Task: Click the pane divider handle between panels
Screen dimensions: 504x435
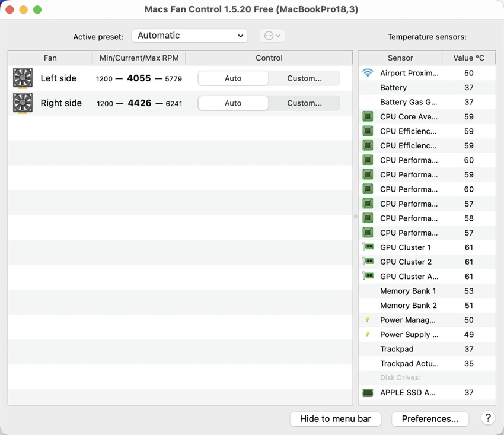Action: tap(356, 217)
